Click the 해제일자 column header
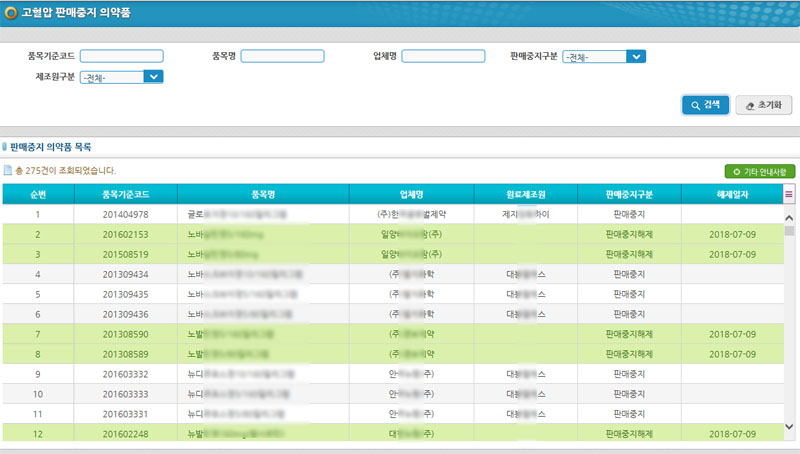This screenshot has height=454, width=800. tap(731, 194)
